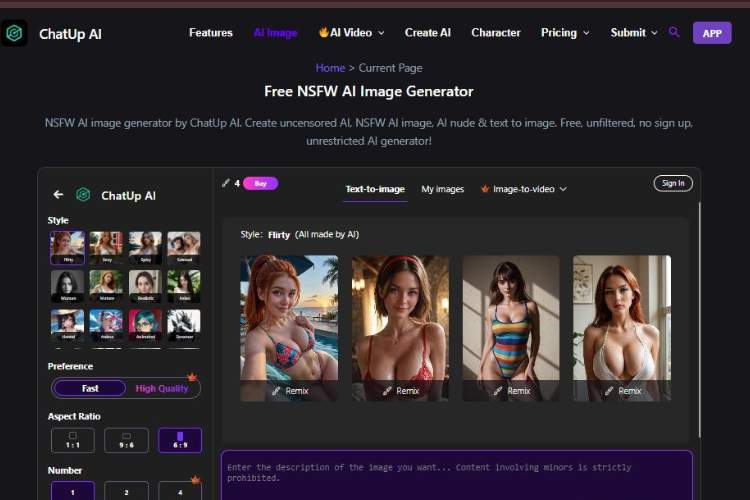Switch preference to High Quality

(161, 388)
